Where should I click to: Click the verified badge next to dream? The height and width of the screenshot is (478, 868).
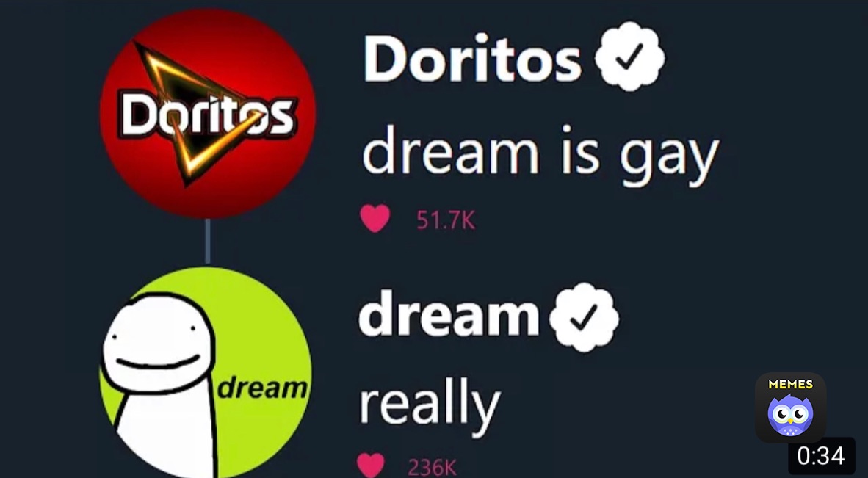[584, 317]
